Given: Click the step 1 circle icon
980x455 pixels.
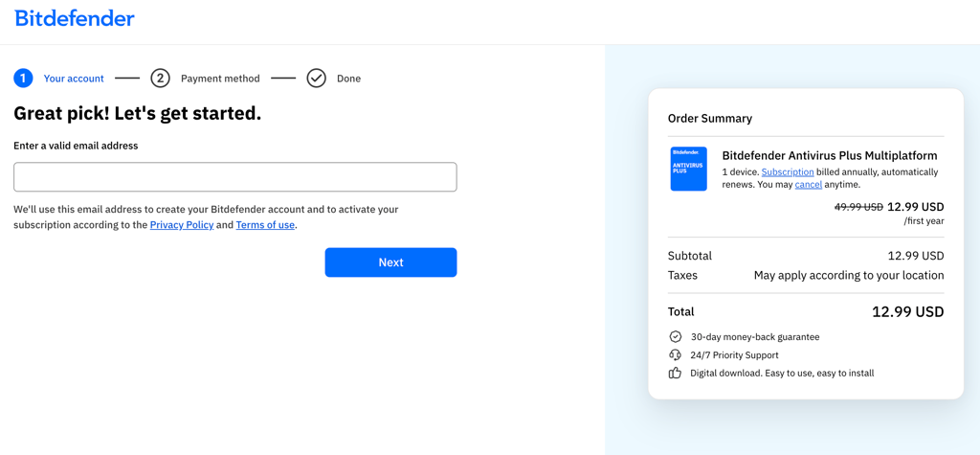Looking at the screenshot, I should point(23,79).
